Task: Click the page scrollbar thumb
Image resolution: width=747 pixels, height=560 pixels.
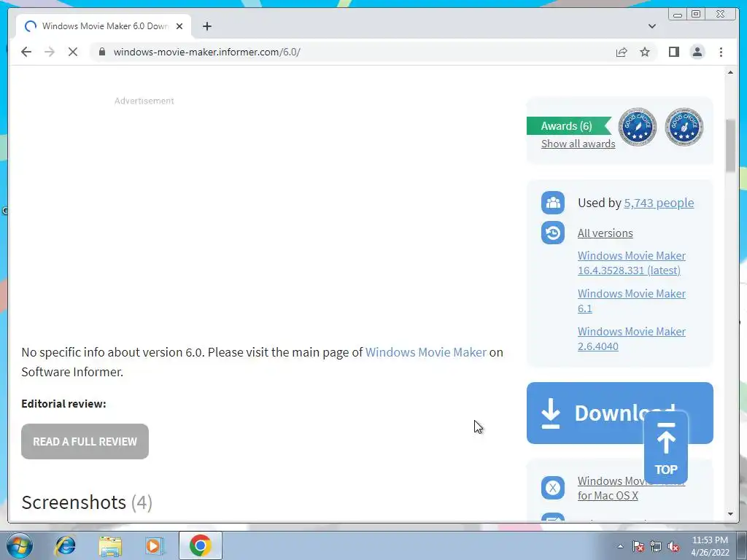Action: (730, 145)
